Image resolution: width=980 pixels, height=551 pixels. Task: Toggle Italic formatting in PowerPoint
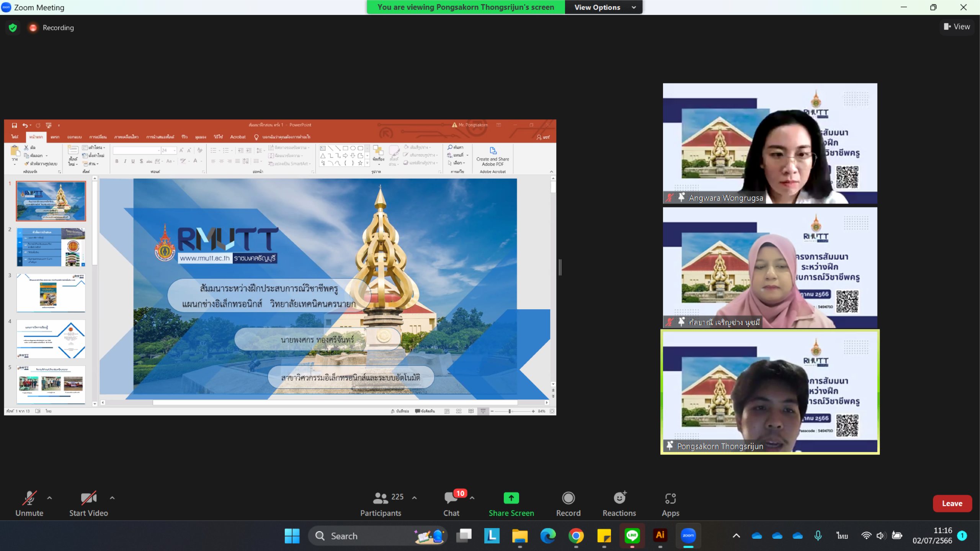[x=125, y=161]
